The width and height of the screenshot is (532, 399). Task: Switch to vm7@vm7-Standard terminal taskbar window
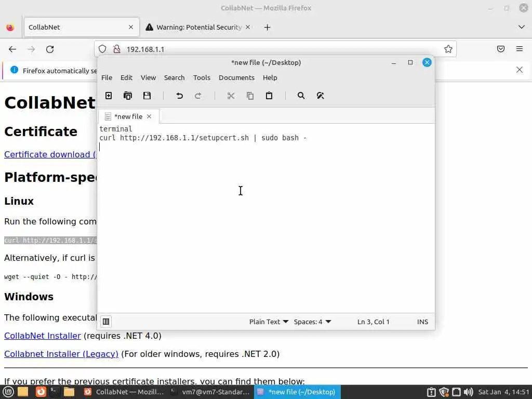point(210,392)
